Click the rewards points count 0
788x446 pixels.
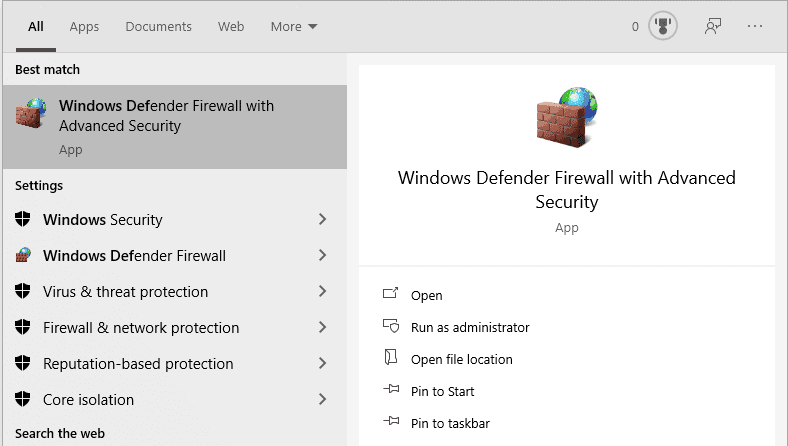[x=635, y=27]
